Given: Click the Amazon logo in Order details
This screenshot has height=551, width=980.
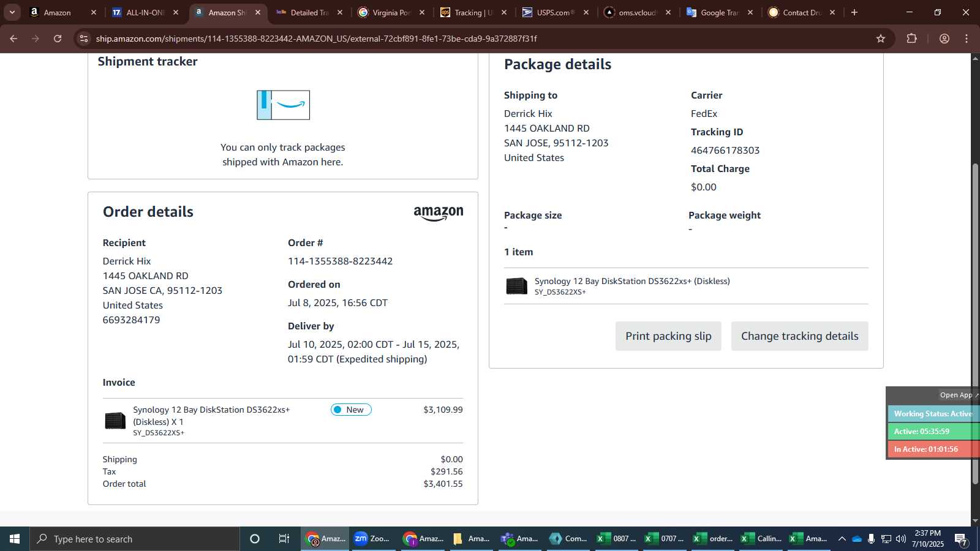Looking at the screenshot, I should (439, 213).
